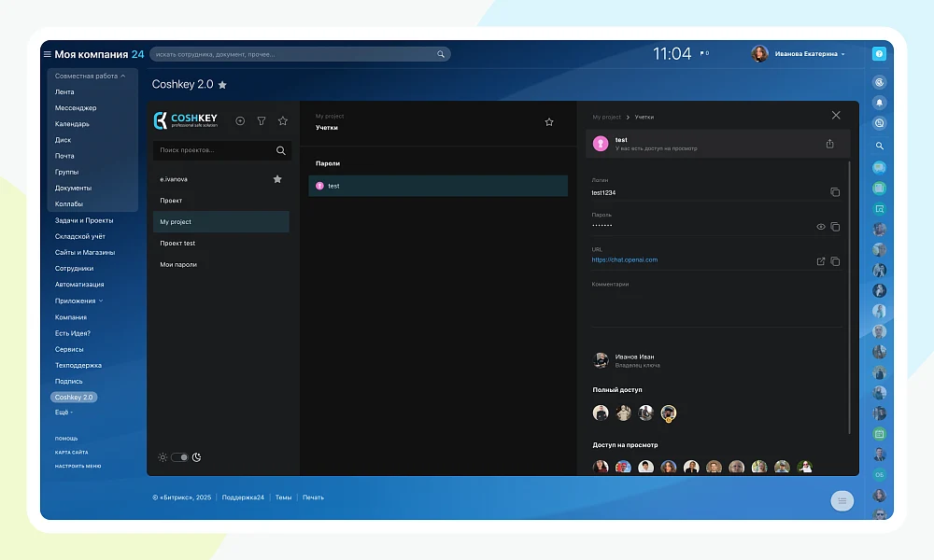Click Иванова Екатерина avatar in the header
Image resolution: width=934 pixels, height=560 pixels.
pyautogui.click(x=759, y=53)
